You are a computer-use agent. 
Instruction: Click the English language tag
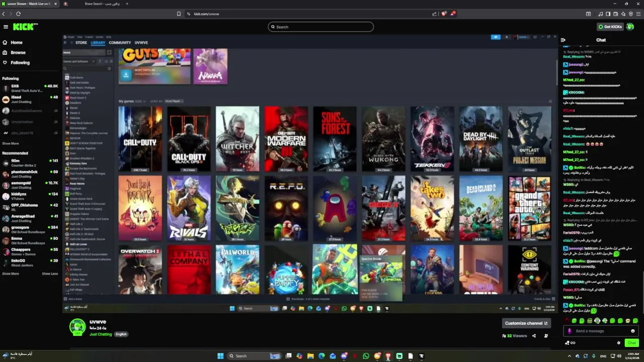click(121, 334)
